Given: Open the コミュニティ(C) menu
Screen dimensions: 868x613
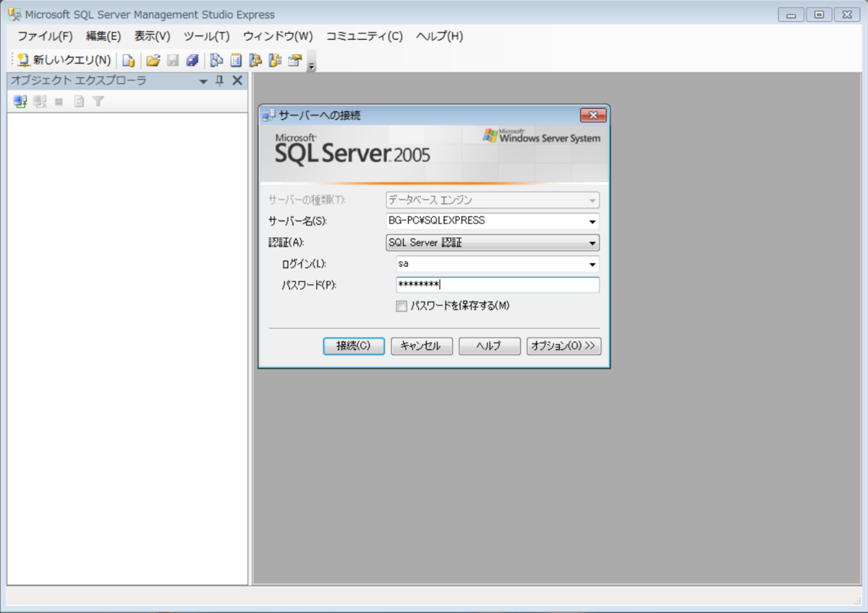Looking at the screenshot, I should pos(364,36).
